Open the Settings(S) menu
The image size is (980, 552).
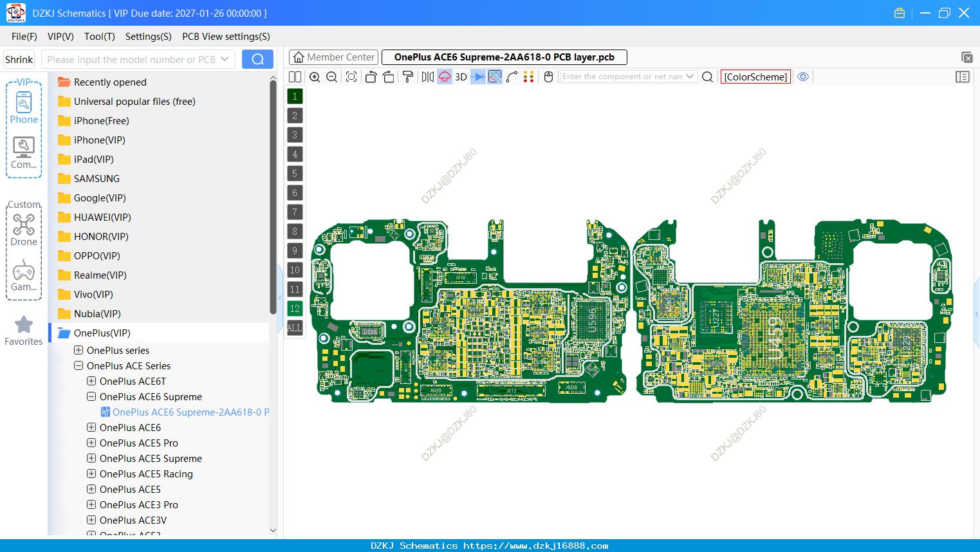tap(149, 37)
